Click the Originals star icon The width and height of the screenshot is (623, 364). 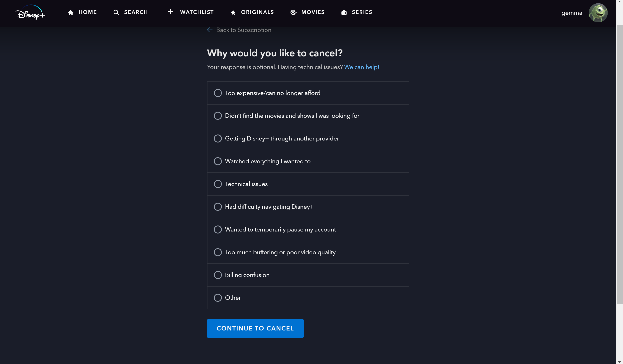[x=233, y=13]
